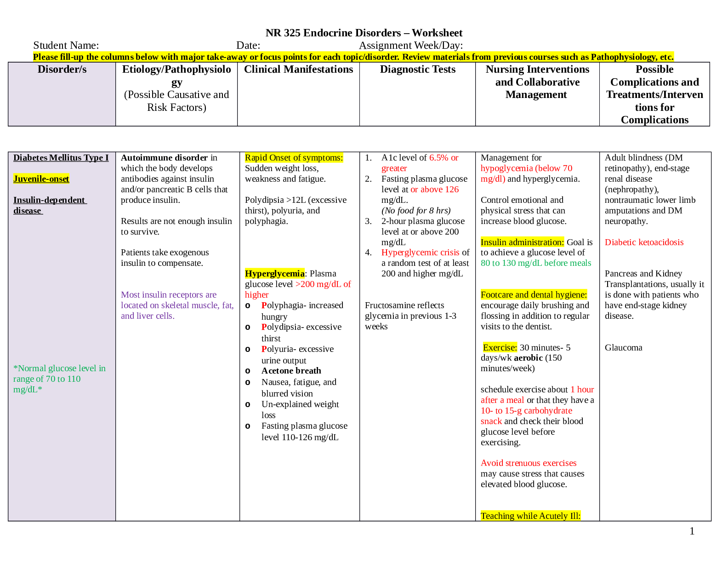
Task: Click 'Fructosamine reflects glycemia' paragraph
Action: (411, 316)
